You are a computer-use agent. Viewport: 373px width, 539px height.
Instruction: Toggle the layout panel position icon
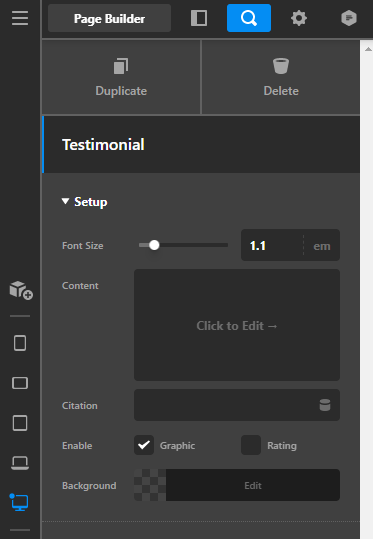199,18
